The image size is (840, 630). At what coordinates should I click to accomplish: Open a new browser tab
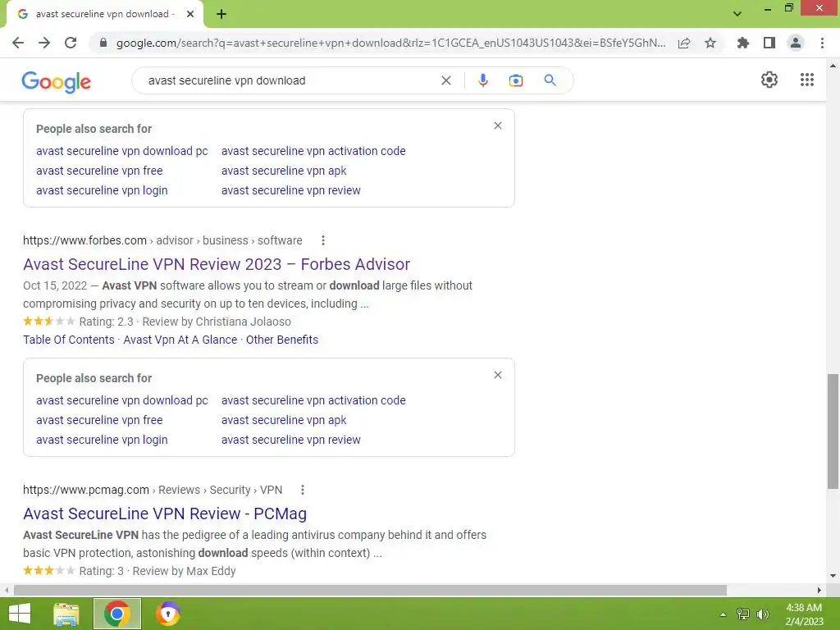point(221,15)
